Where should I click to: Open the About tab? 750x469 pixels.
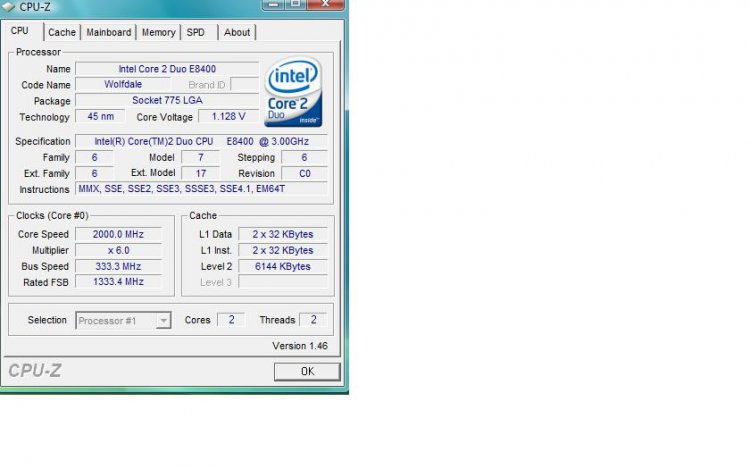(x=237, y=33)
